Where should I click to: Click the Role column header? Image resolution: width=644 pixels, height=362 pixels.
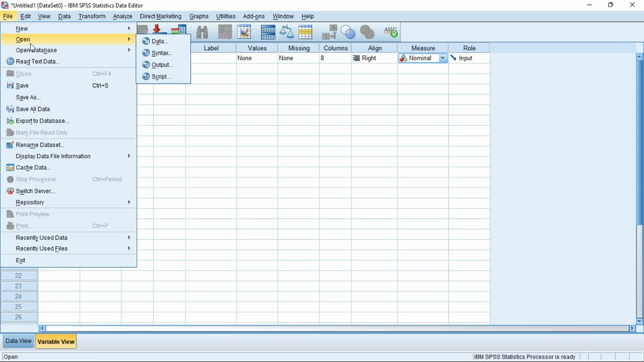coord(469,48)
